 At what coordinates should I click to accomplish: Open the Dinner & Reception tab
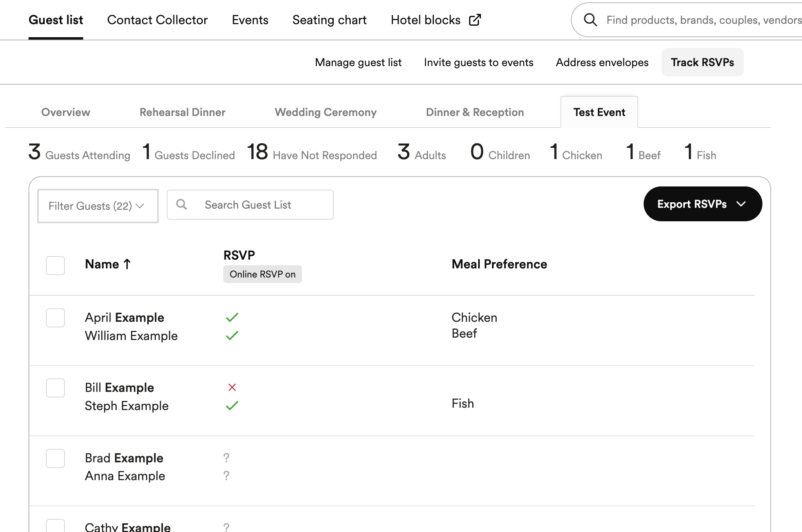pos(475,112)
